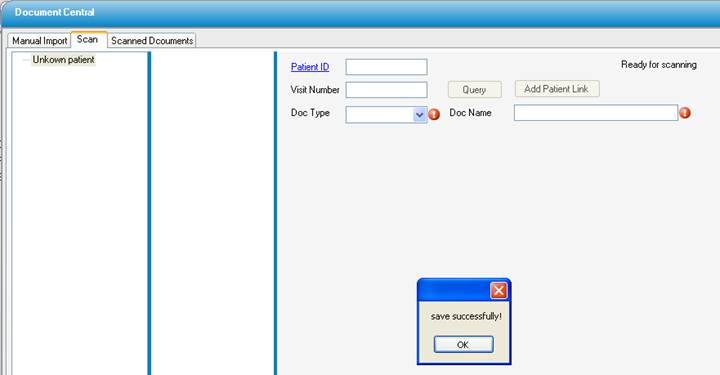720x375 pixels.
Task: Confirm the dialog with OK
Action: [463, 345]
